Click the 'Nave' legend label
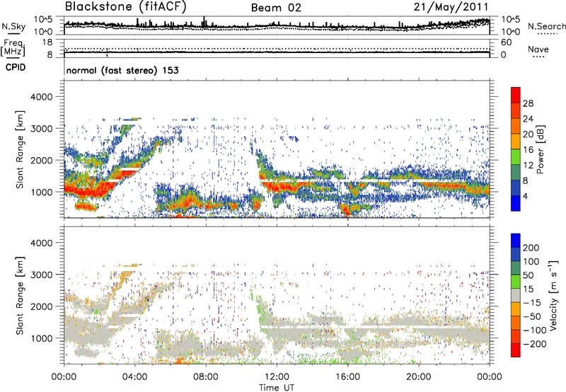The width and height of the screenshot is (566, 392). [538, 50]
